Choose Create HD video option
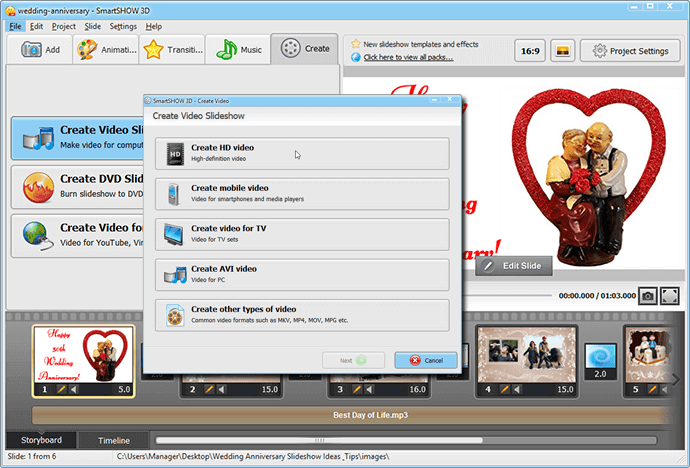Viewport: 690px width, 468px height. tap(302, 154)
